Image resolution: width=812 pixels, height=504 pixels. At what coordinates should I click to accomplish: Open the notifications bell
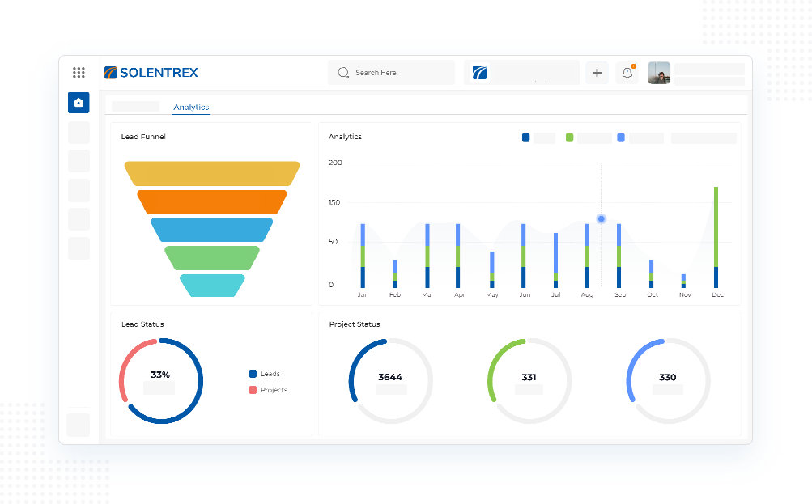(x=627, y=73)
